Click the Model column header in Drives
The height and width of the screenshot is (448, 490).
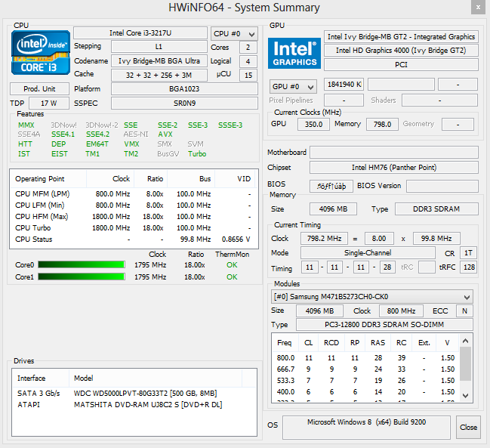[156, 378]
